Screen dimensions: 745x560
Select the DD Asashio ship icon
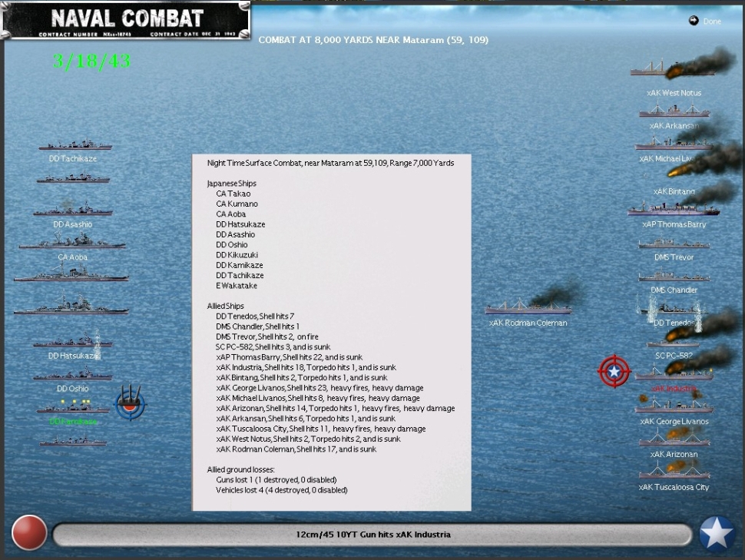point(73,209)
